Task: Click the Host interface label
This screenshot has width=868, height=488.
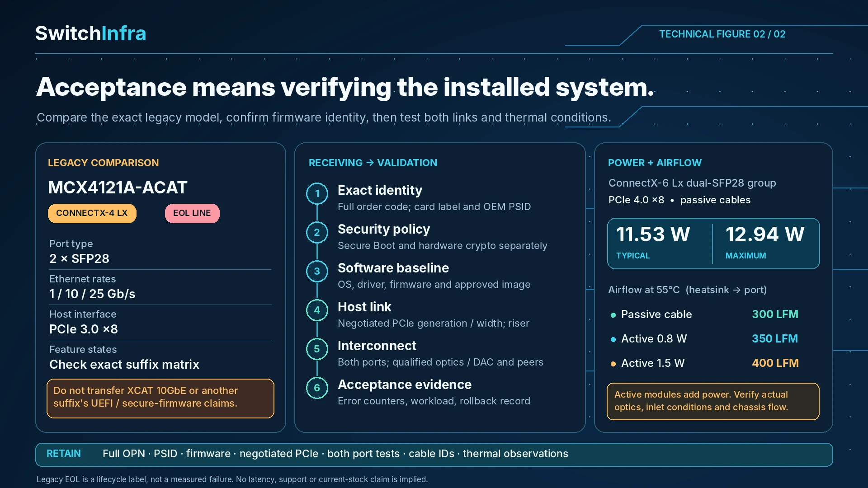Action: pyautogui.click(x=83, y=314)
